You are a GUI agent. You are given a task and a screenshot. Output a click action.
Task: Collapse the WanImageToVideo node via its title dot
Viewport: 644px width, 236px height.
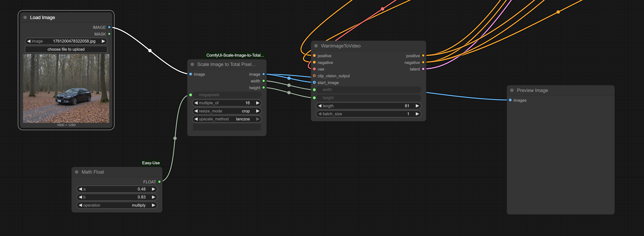pyautogui.click(x=316, y=46)
